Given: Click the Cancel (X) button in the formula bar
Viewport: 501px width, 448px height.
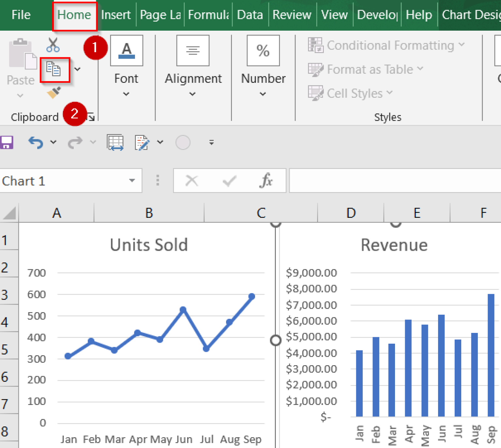Looking at the screenshot, I should [192, 181].
